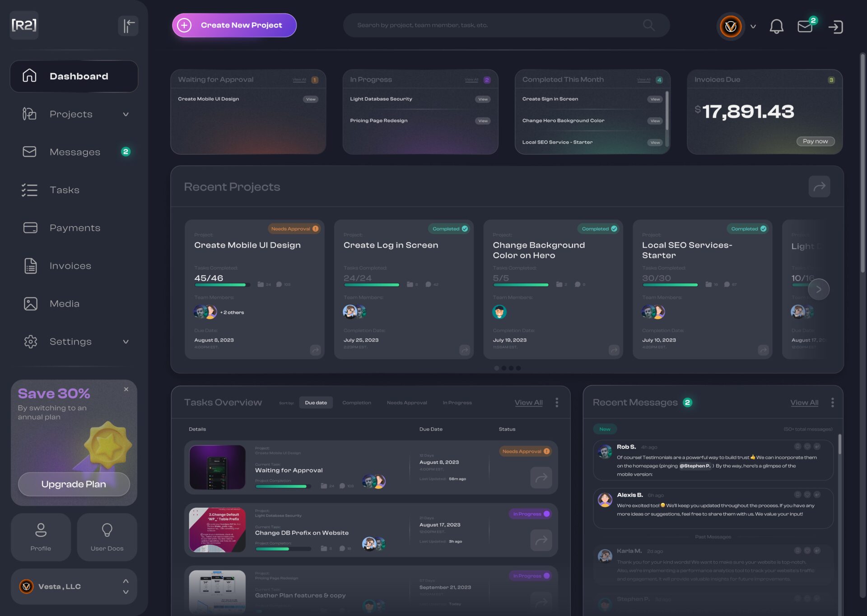This screenshot has height=616, width=867.
Task: Open Recent Messages three-dot options
Action: (x=832, y=402)
